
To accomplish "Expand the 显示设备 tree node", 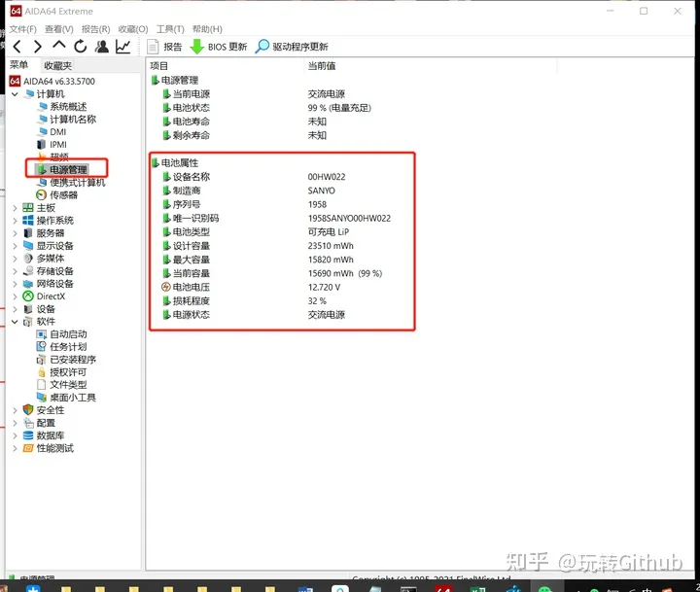I will [x=15, y=246].
